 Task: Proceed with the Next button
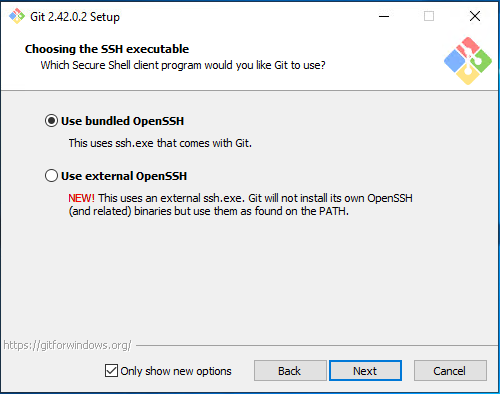pyautogui.click(x=365, y=371)
